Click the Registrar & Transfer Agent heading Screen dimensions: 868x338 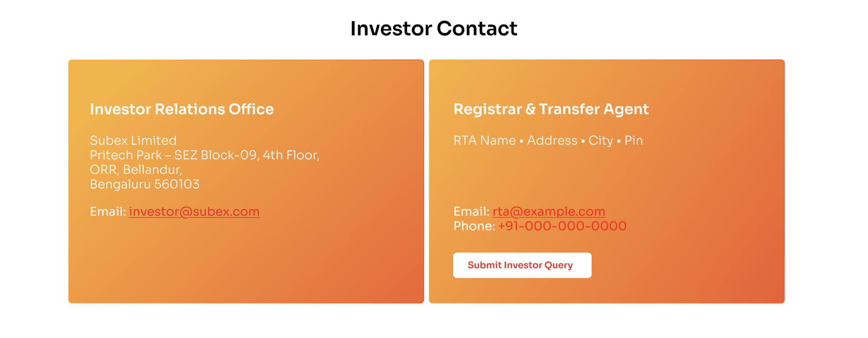(x=551, y=109)
